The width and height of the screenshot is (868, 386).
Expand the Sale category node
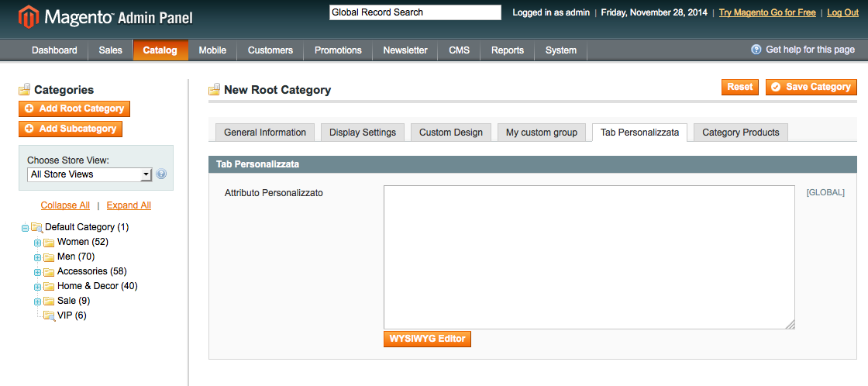point(37,302)
